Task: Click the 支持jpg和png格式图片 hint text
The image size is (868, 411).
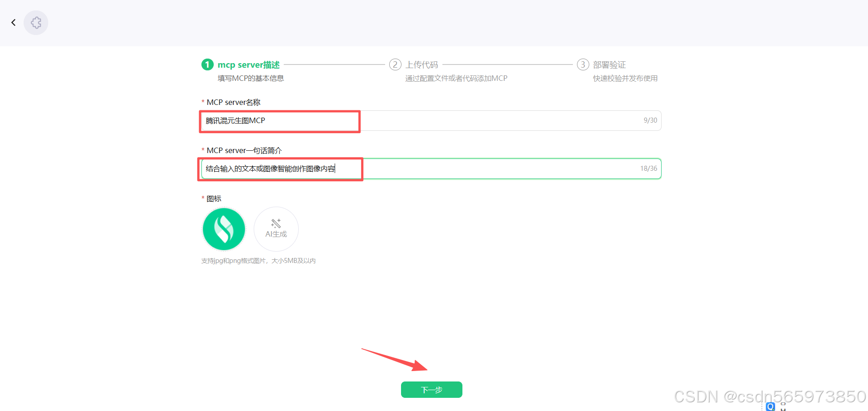Action: 259,261
